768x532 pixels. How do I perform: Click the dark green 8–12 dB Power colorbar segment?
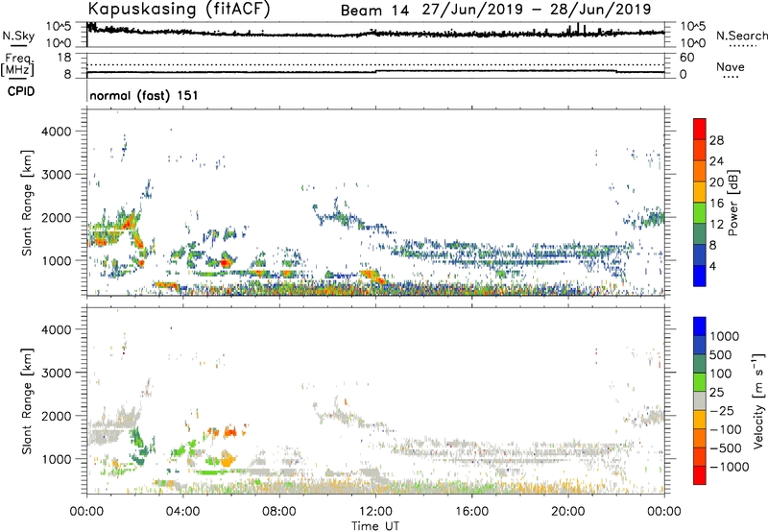pos(700,234)
